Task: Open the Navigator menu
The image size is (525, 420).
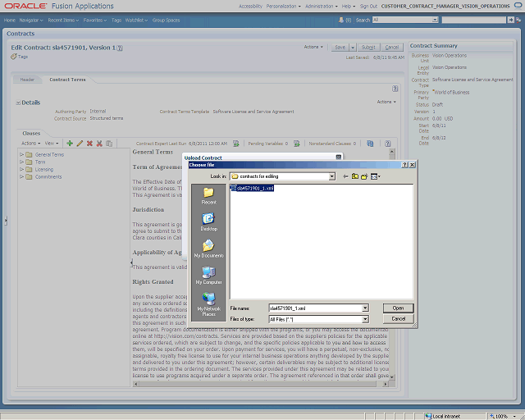Action: point(31,20)
